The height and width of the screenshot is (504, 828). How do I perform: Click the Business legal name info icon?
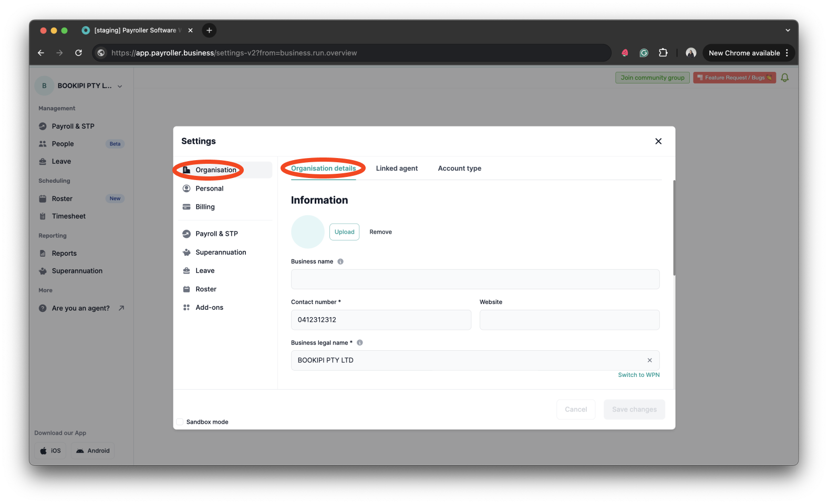pyautogui.click(x=360, y=343)
